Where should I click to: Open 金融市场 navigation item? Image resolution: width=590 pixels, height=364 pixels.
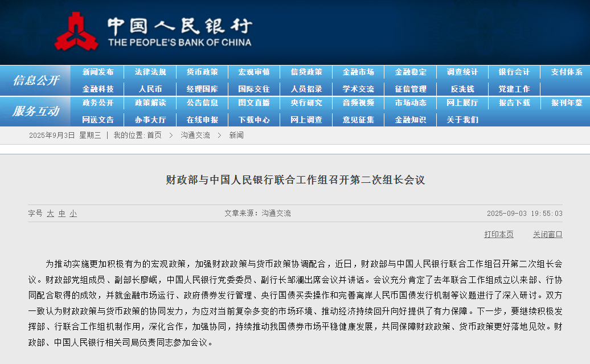[358, 72]
